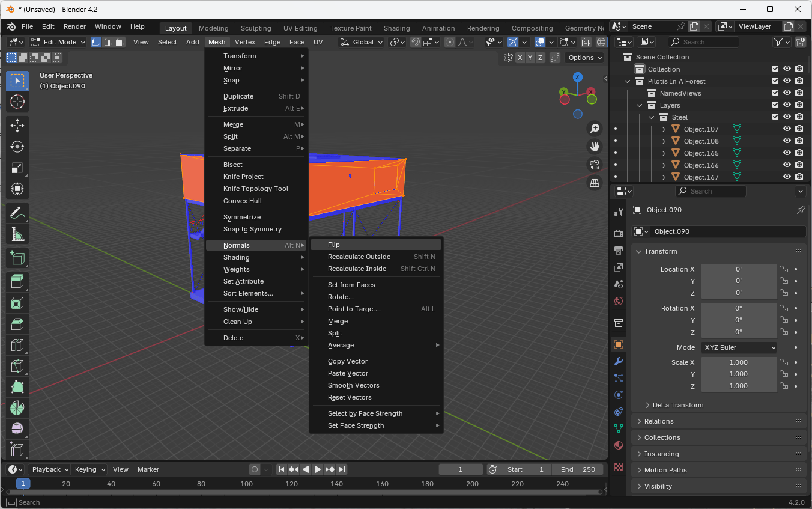Select the Annotate tool
812x509 pixels.
17,213
